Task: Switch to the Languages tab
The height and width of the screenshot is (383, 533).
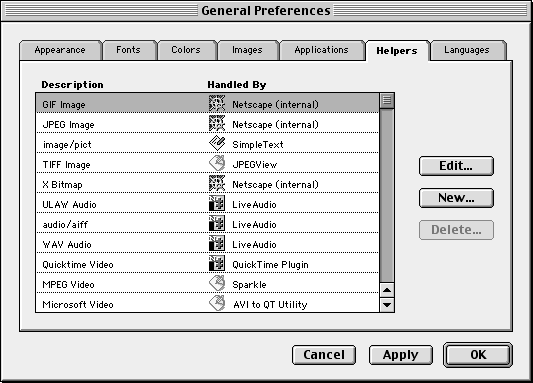Action: (467, 50)
